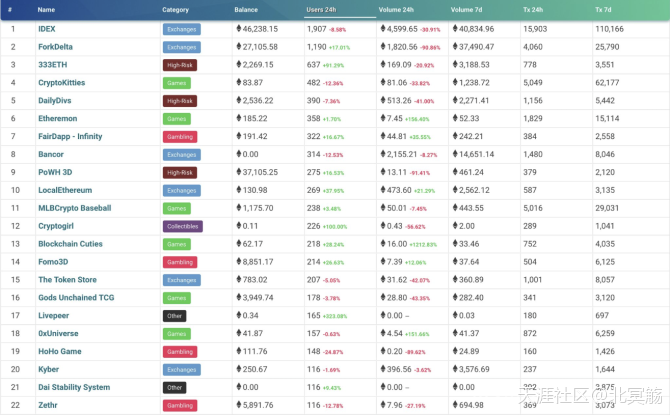Open the Cryptogirl link
This screenshot has height=415, width=670.
[56, 227]
